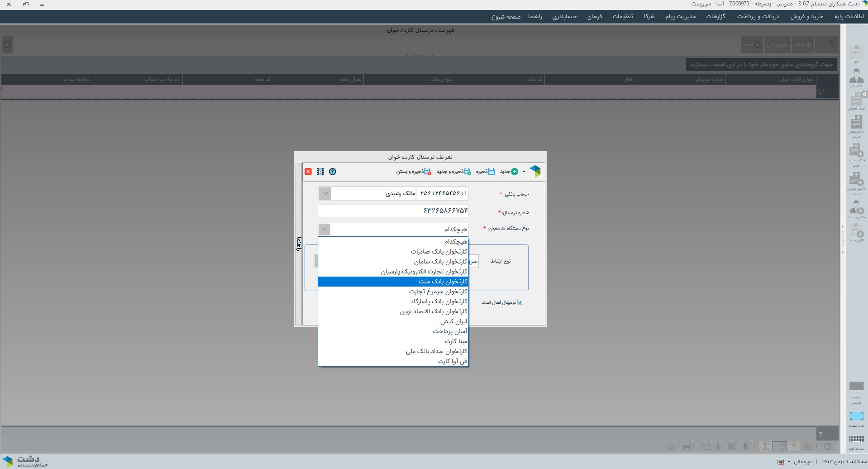Click کالای جدید sidebar icon
The image size is (868, 469).
coord(856,233)
